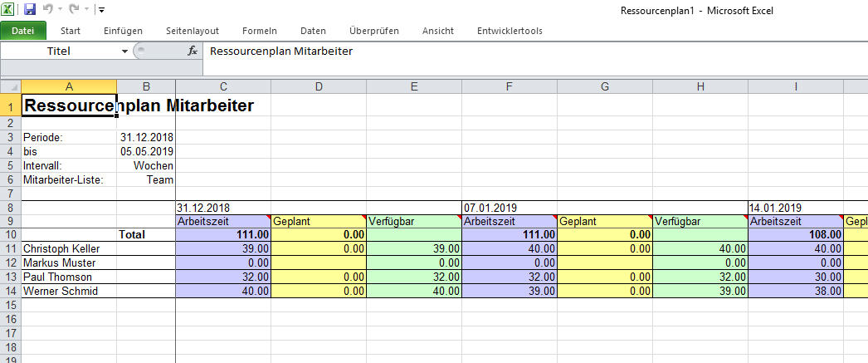Image resolution: width=868 pixels, height=363 pixels.
Task: Open the Daten ribbon tab
Action: coord(313,31)
